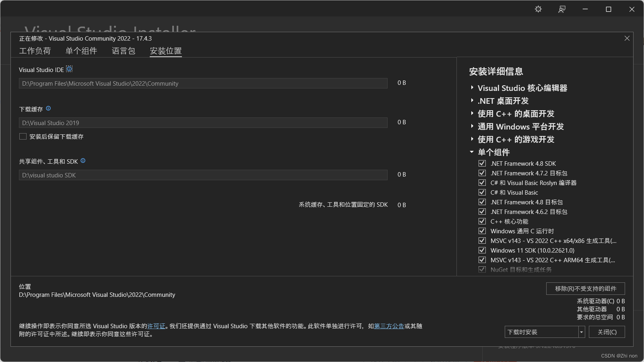Click the 共享组件 SDK path field
The image size is (644, 362).
coord(203,175)
